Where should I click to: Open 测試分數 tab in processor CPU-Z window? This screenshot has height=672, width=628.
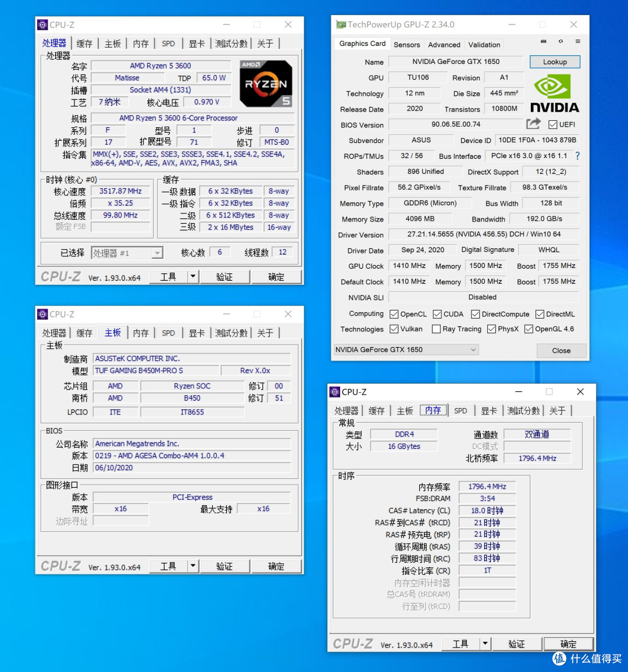tap(231, 43)
